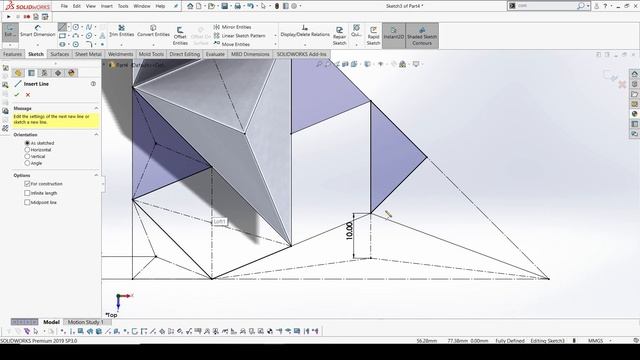Open FeatureManager design tree tab
Image resolution: width=640 pixels, height=360 pixels.
pyautogui.click(x=18, y=73)
